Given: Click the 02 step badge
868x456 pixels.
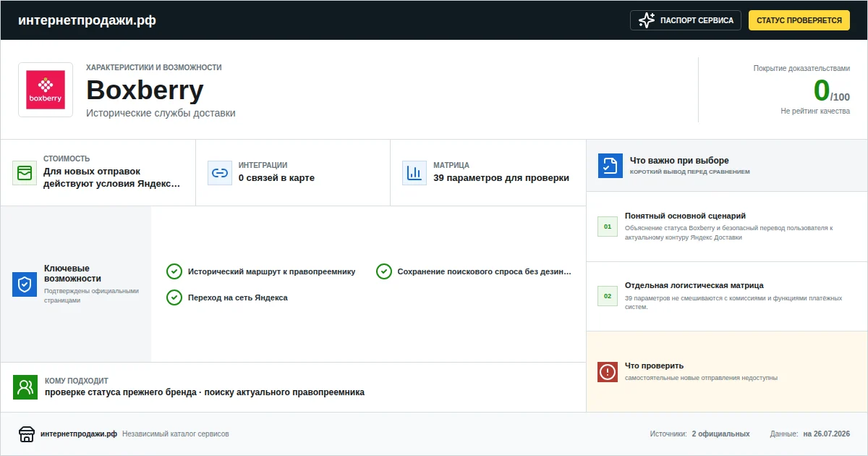Looking at the screenshot, I should [x=608, y=296].
